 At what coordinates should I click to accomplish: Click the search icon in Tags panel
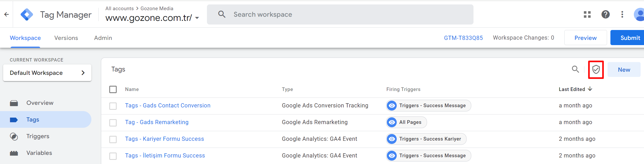(575, 69)
